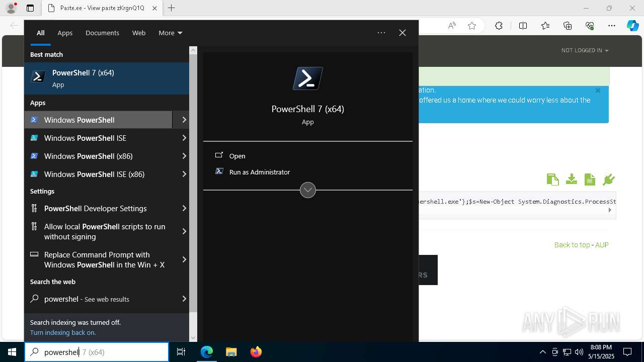Open NOT LOGGED IN dropdown on Paste.ee
The width and height of the screenshot is (644, 362).
tap(585, 50)
